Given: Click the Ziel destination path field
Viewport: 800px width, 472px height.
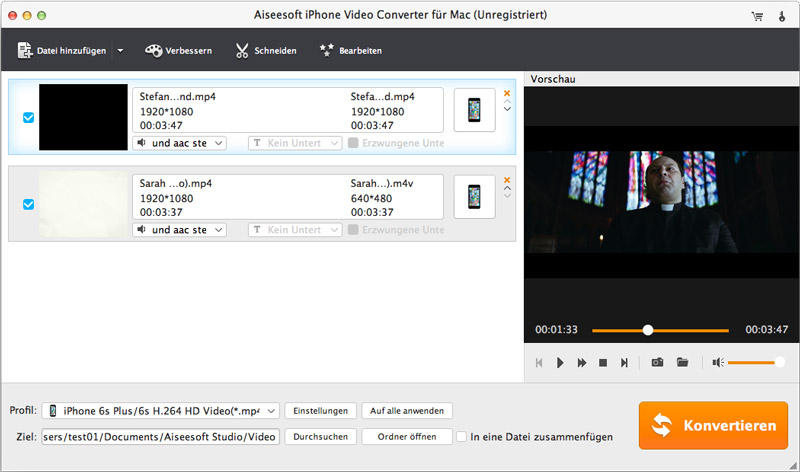Looking at the screenshot, I should pos(161,437).
